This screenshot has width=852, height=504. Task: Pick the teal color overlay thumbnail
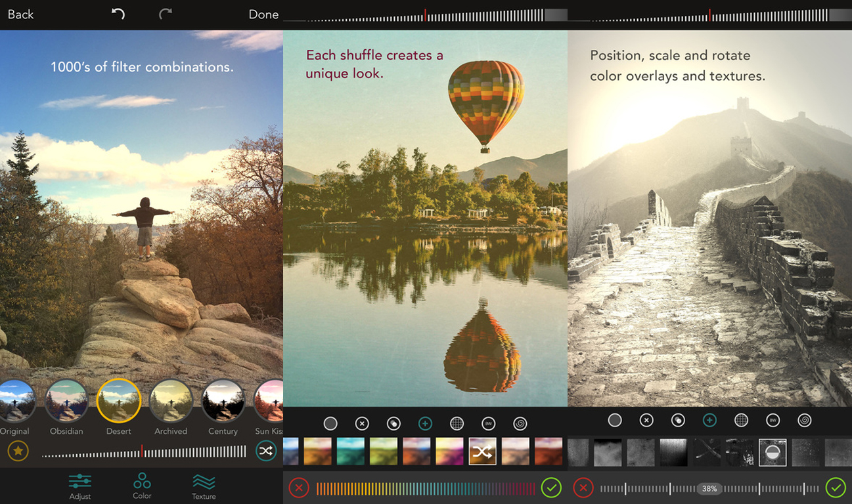coord(350,451)
